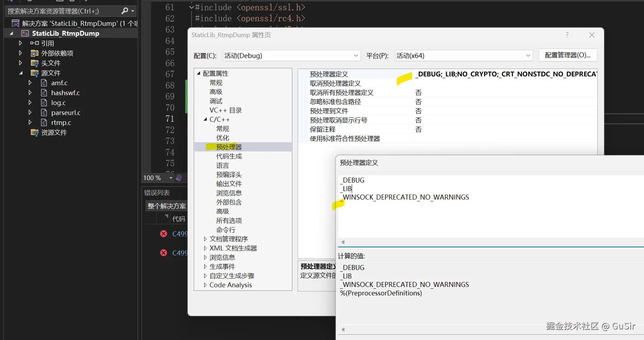Click the icon beside the 100 % zoom dropdown
The height and width of the screenshot is (340, 644).
coord(179,178)
